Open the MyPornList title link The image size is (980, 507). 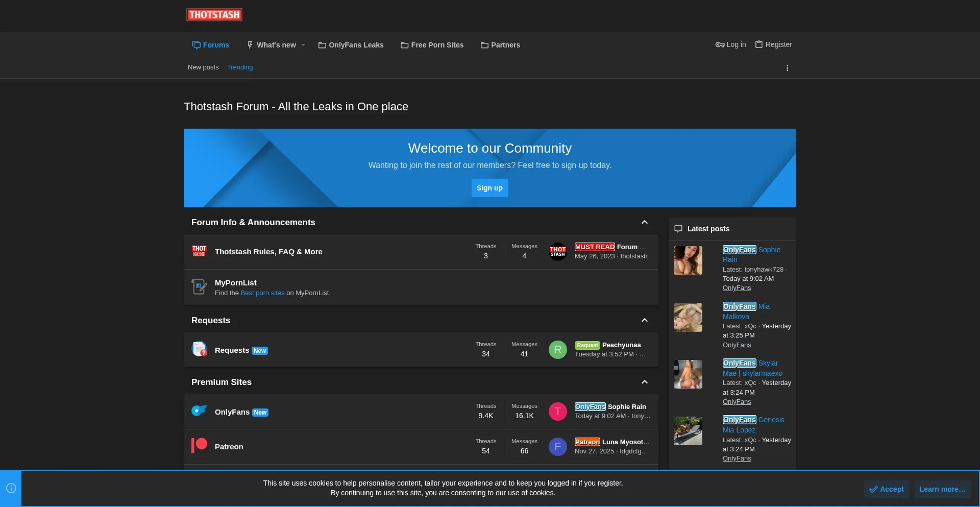(x=236, y=283)
